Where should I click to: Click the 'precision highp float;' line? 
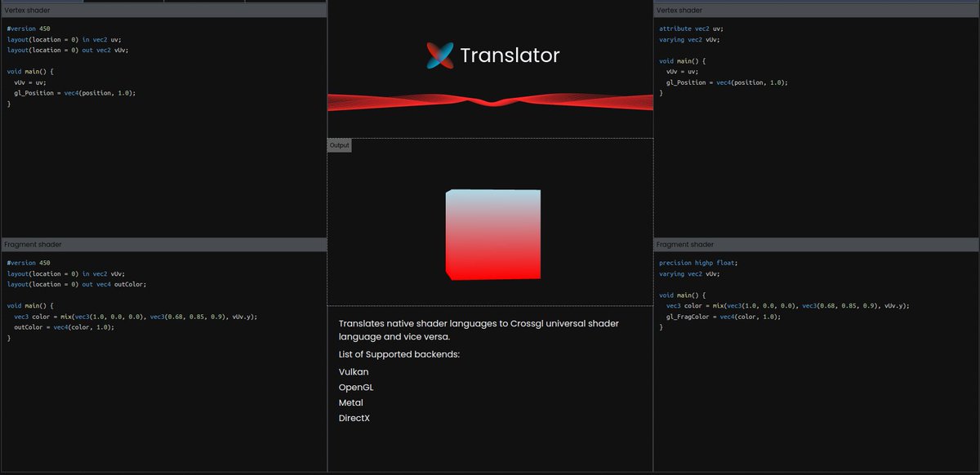[x=698, y=263]
